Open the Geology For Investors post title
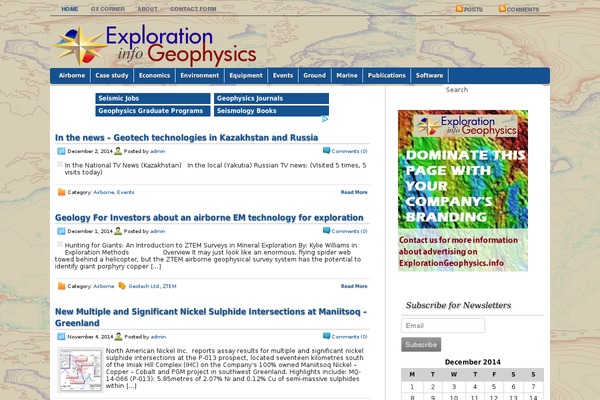This screenshot has height=400, width=600. point(209,217)
